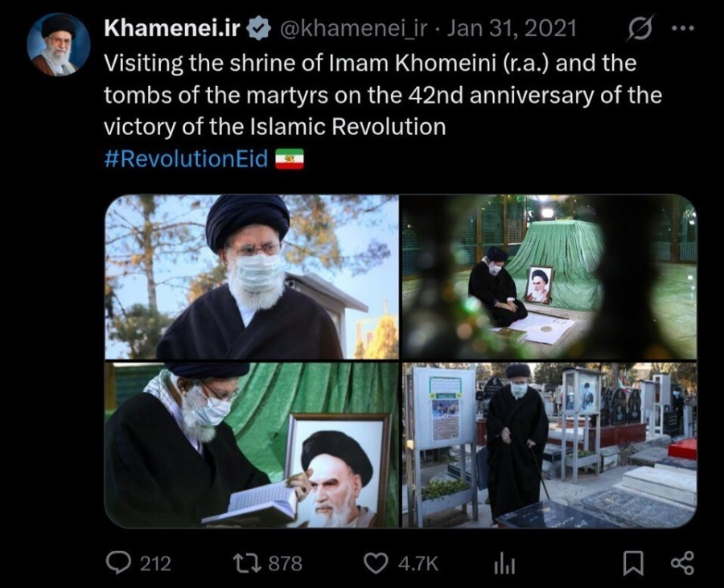
Task: Open the #RevolutionEid hashtag
Action: [x=186, y=158]
